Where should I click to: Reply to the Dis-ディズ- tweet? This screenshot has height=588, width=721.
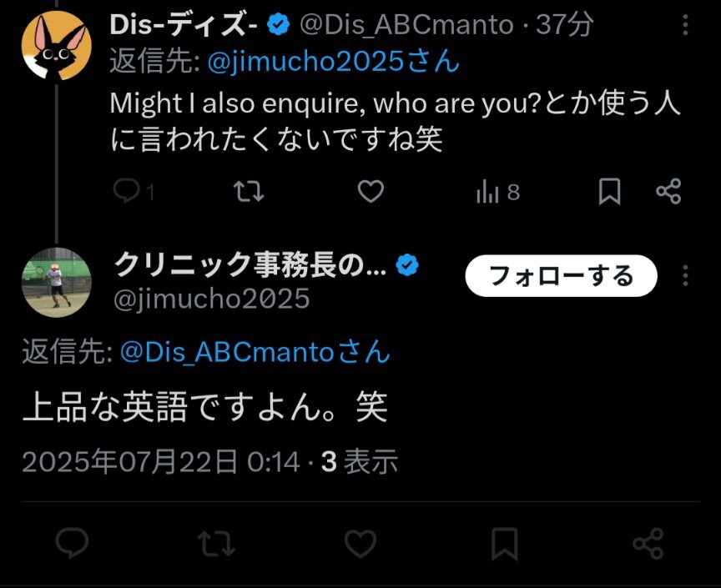(133, 191)
